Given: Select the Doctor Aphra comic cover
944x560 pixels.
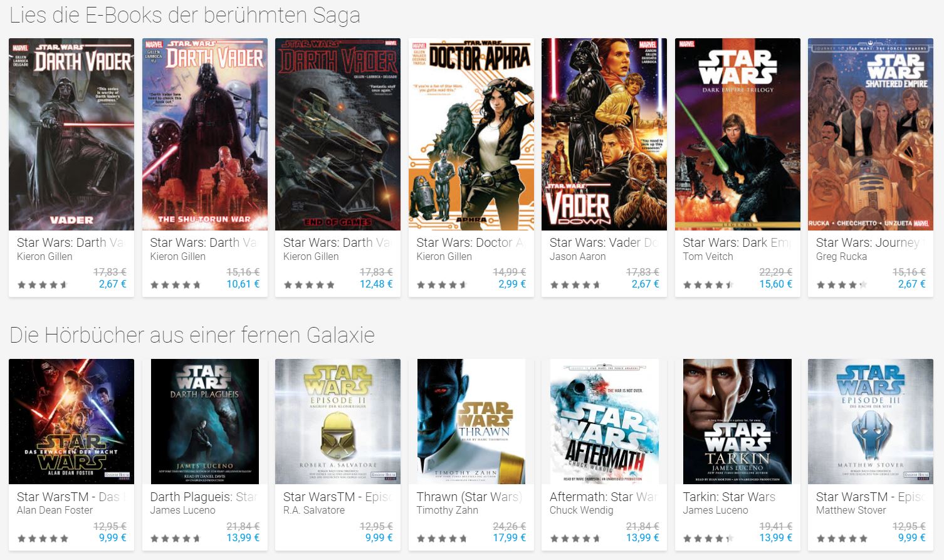Looking at the screenshot, I should tap(471, 134).
